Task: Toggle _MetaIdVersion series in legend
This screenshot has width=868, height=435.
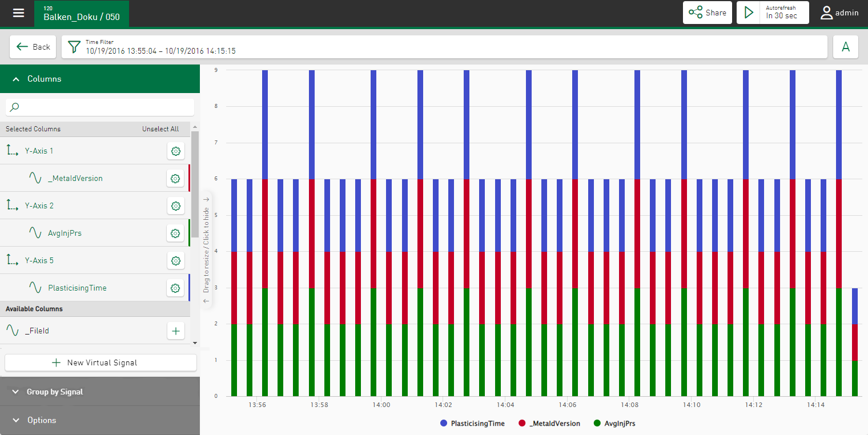Action: tap(549, 424)
